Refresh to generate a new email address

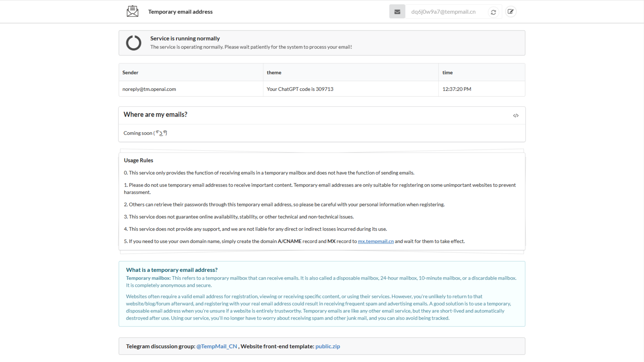(x=493, y=12)
